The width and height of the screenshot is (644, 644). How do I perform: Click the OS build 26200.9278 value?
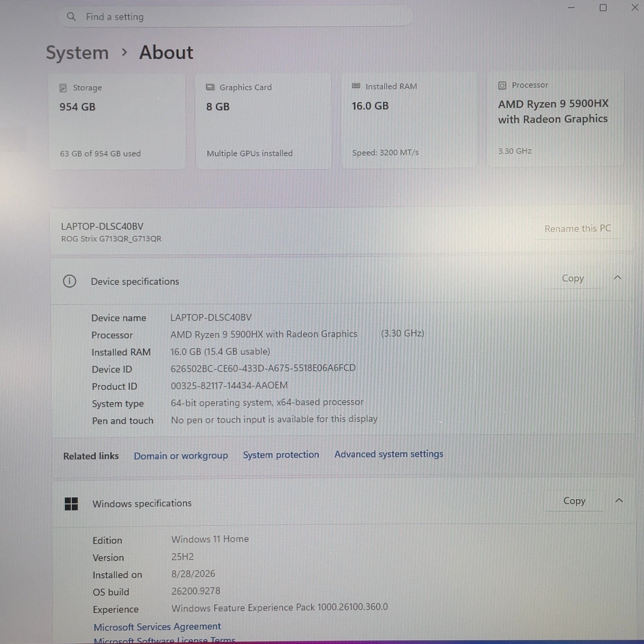coord(196,591)
